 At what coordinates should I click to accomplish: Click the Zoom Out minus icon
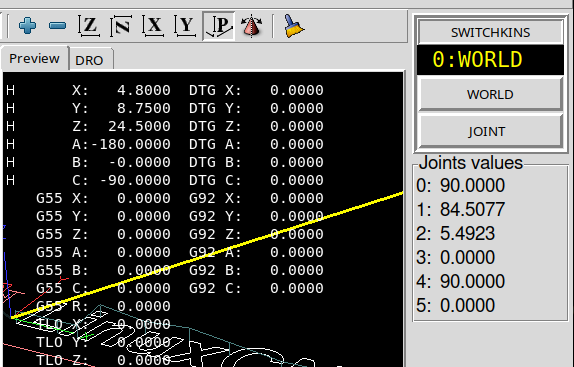tap(57, 26)
